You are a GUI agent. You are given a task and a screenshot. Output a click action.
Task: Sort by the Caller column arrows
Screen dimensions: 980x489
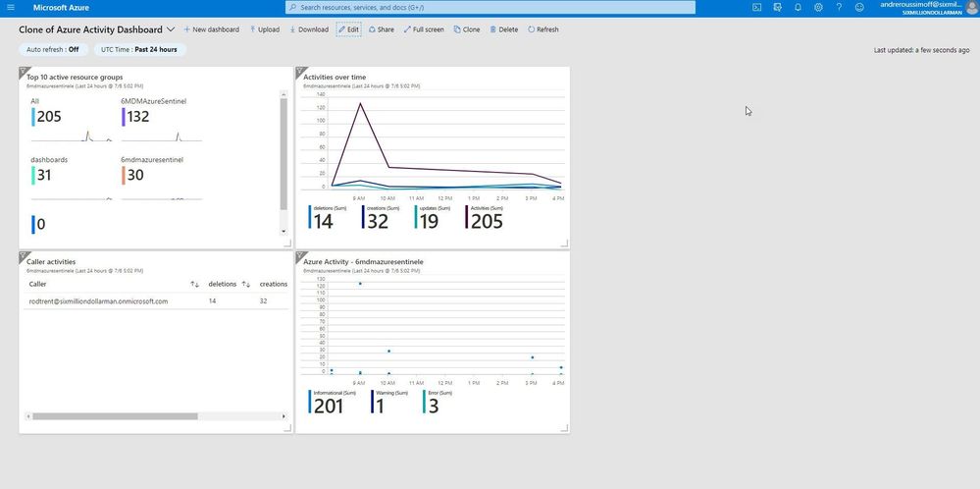point(194,285)
